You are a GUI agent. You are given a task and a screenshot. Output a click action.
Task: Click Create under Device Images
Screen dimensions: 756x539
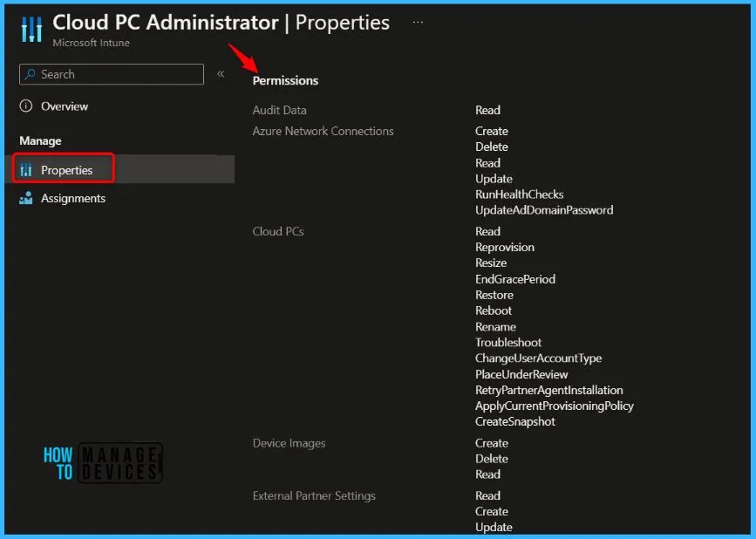(x=492, y=443)
